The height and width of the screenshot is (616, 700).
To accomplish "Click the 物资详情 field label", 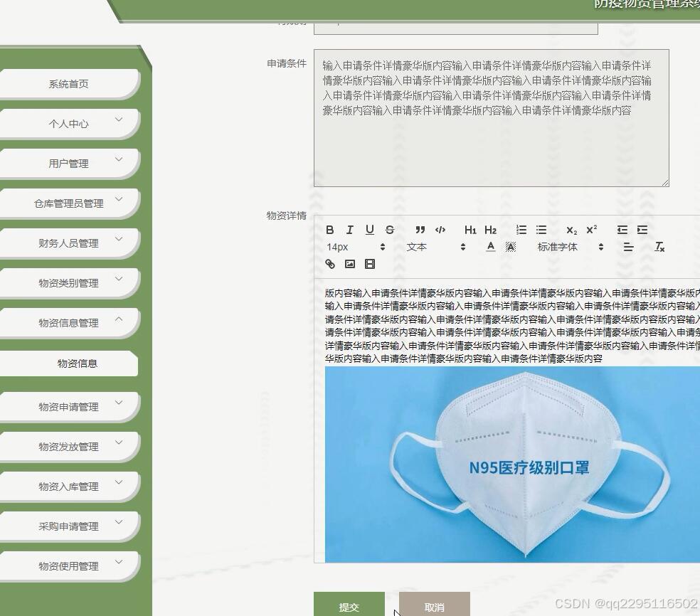I will point(287,216).
